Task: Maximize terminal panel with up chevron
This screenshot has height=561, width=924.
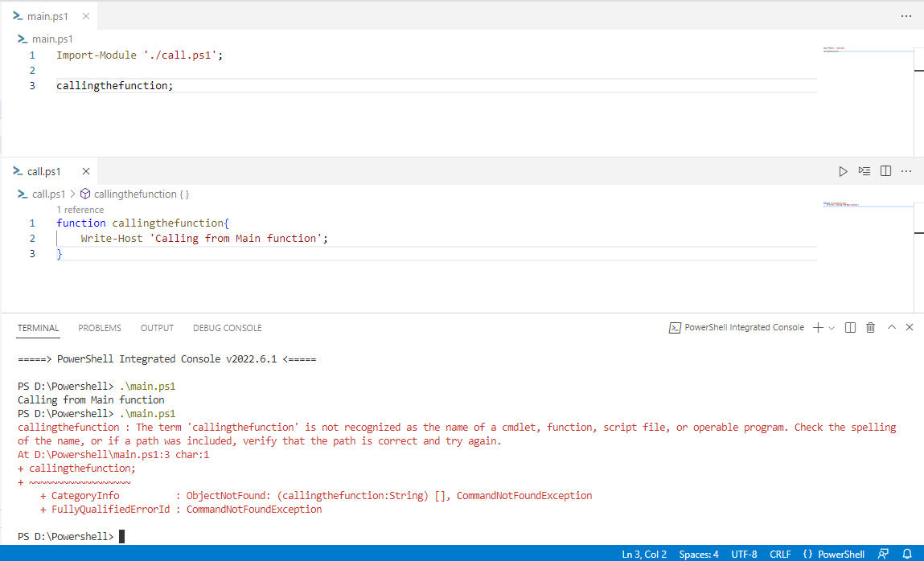Action: [x=892, y=327]
